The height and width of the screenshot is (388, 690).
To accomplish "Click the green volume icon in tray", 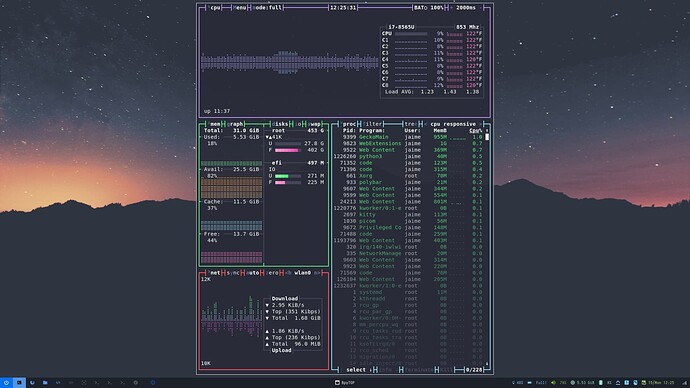I will click(554, 383).
